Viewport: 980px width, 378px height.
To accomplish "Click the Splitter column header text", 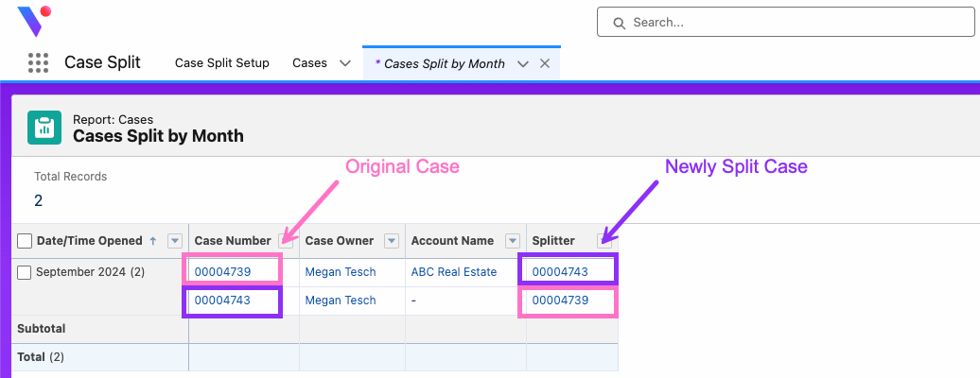I will pyautogui.click(x=553, y=241).
